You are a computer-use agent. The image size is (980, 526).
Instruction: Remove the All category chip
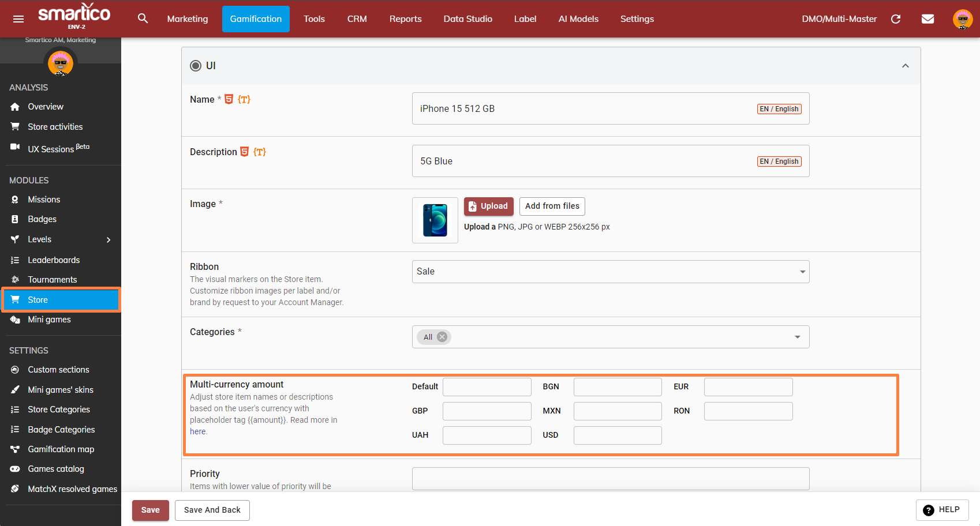[442, 337]
